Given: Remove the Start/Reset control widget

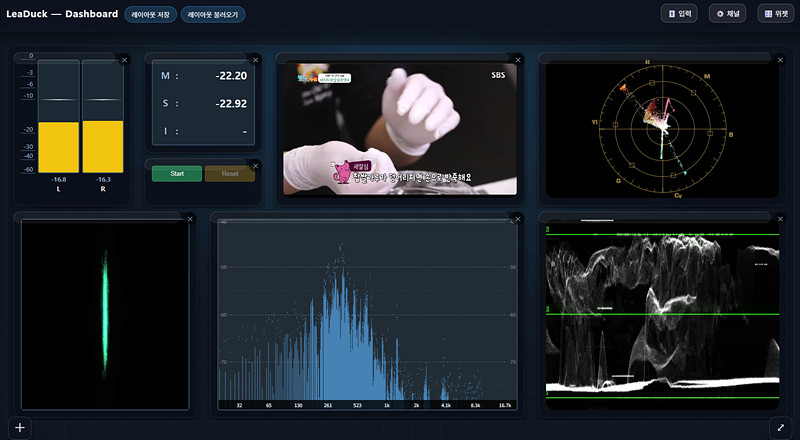Looking at the screenshot, I should (255, 165).
